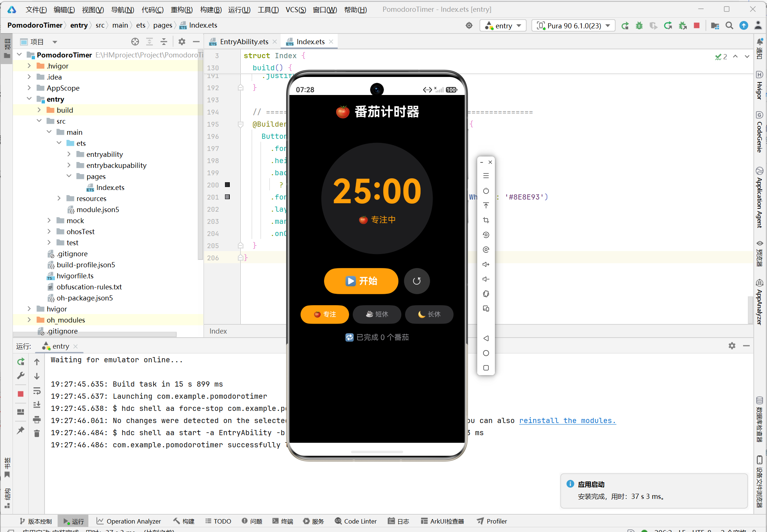Open the 终端 terminal tab
Image resolution: width=767 pixels, height=532 pixels.
pos(283,521)
